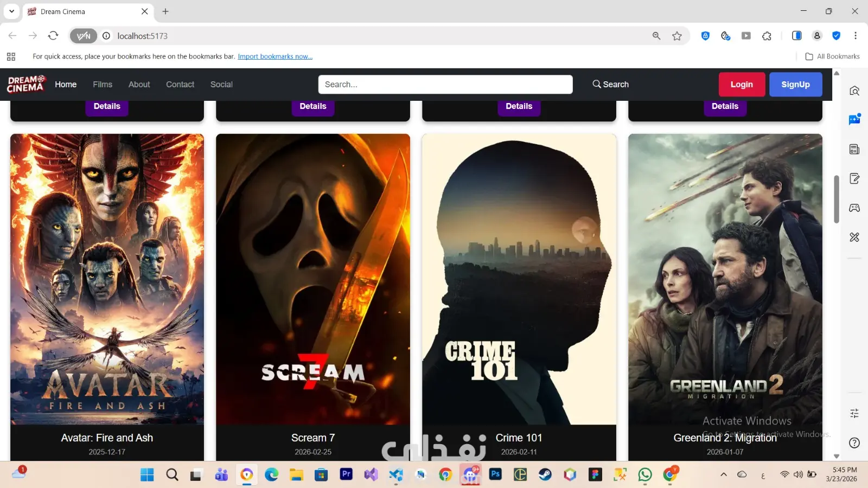Click the release date 2026-02-25
The height and width of the screenshot is (488, 868).
click(x=313, y=452)
